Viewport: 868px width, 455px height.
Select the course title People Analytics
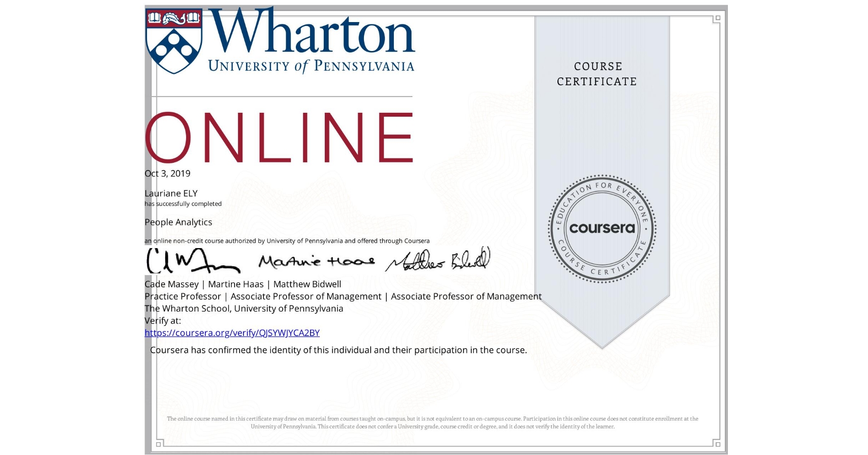178,222
